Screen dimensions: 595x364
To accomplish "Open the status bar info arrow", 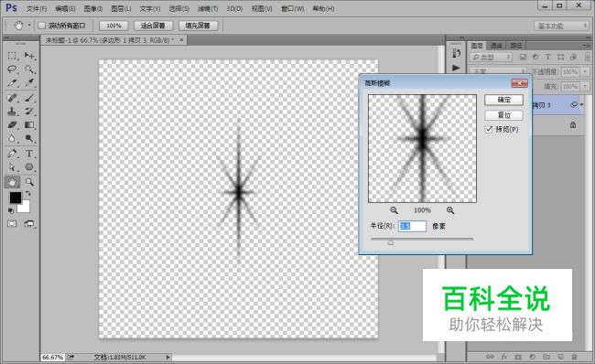I will click(168, 357).
